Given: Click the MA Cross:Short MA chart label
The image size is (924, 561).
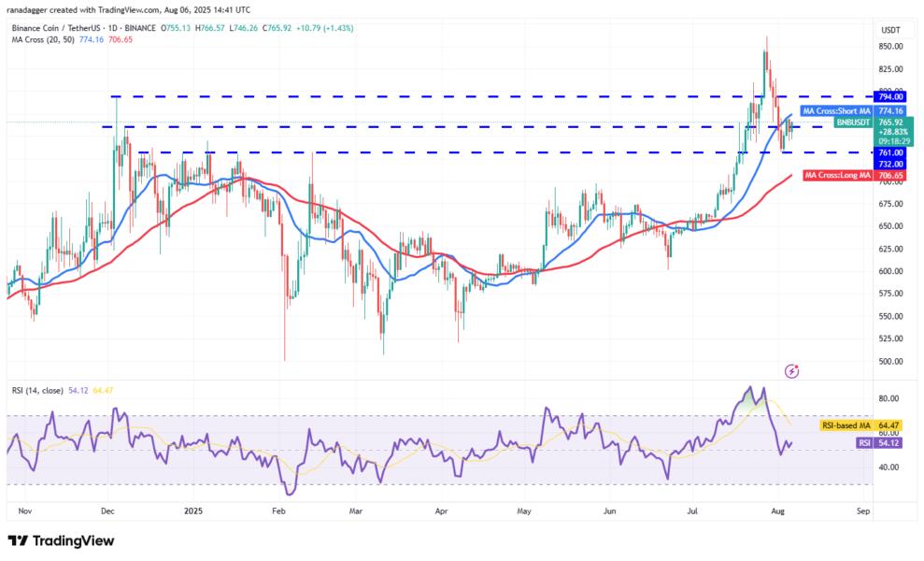Looking at the screenshot, I should pos(837,111).
